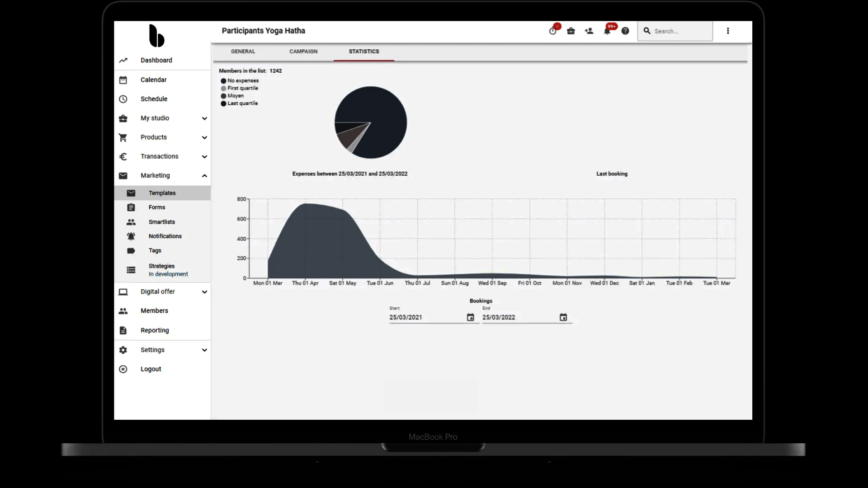Click the Search field in the top bar

[675, 31]
